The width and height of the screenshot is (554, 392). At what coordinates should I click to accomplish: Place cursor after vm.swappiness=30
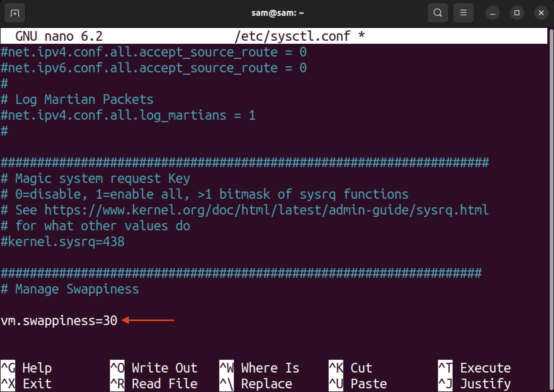(x=118, y=321)
